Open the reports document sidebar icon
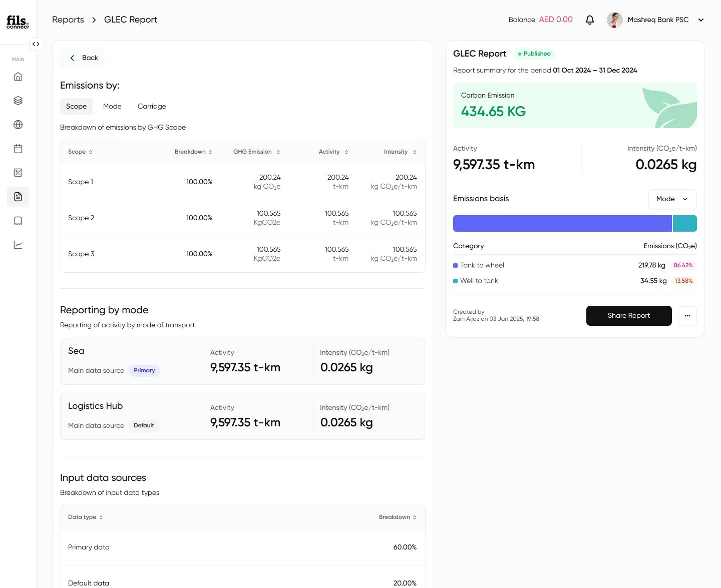721x588 pixels. (18, 197)
